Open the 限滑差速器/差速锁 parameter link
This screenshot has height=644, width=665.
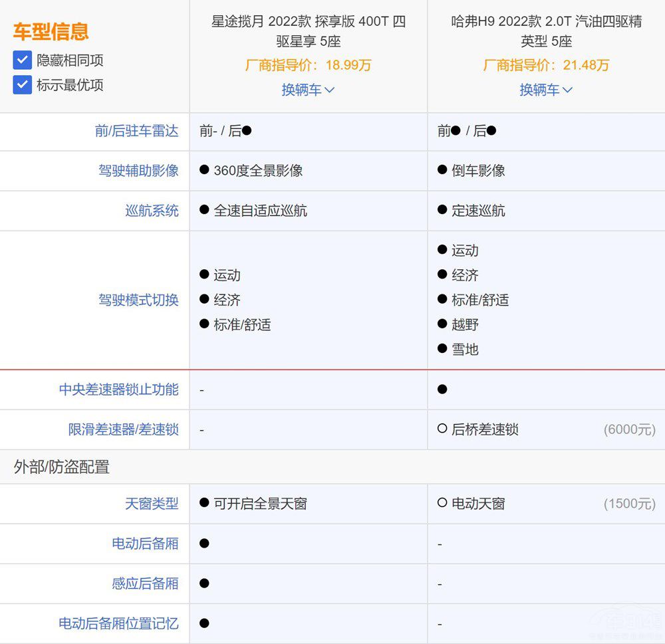[123, 429]
